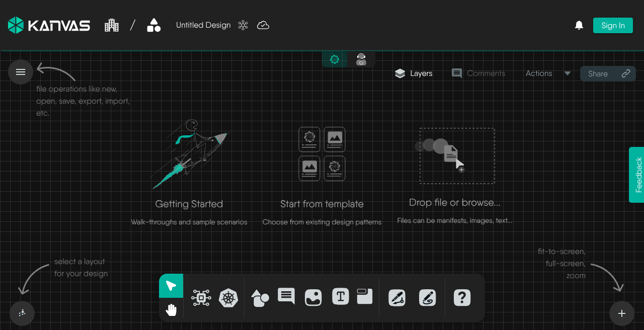Viewport: 644px width, 330px height.
Task: Open the Feedback side tab
Action: pyautogui.click(x=636, y=175)
